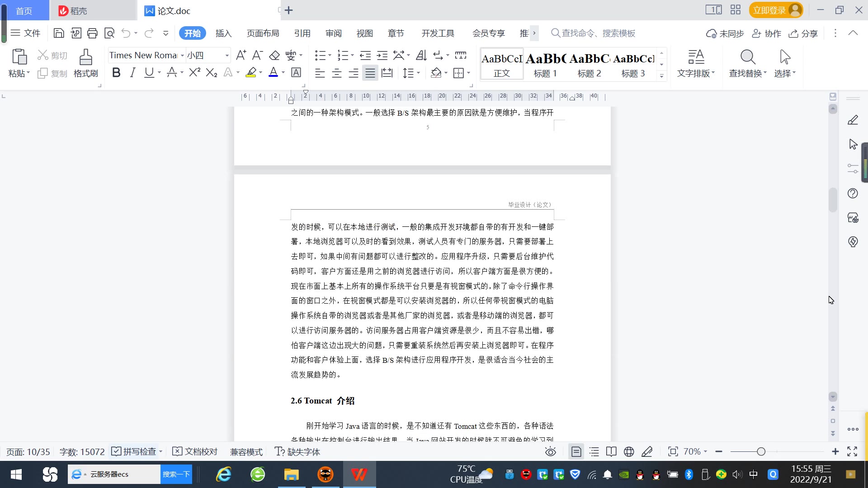
Task: Open the 视图 (View) tab
Action: click(364, 33)
